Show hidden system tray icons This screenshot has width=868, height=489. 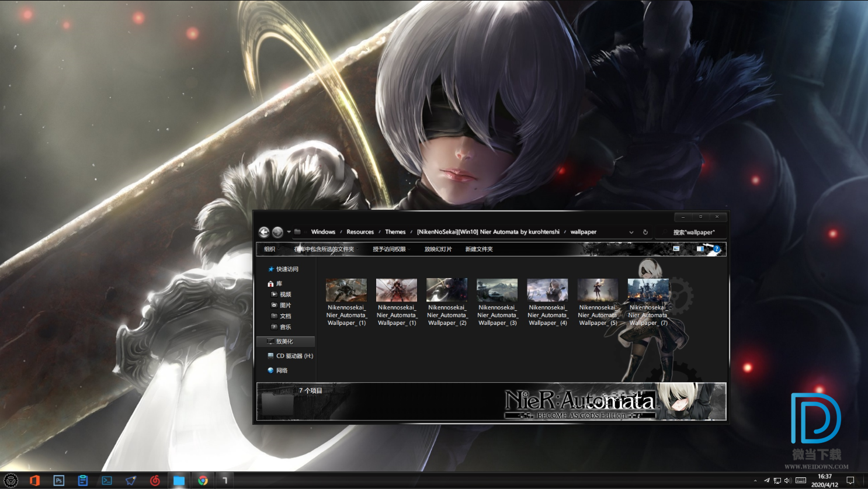click(755, 481)
